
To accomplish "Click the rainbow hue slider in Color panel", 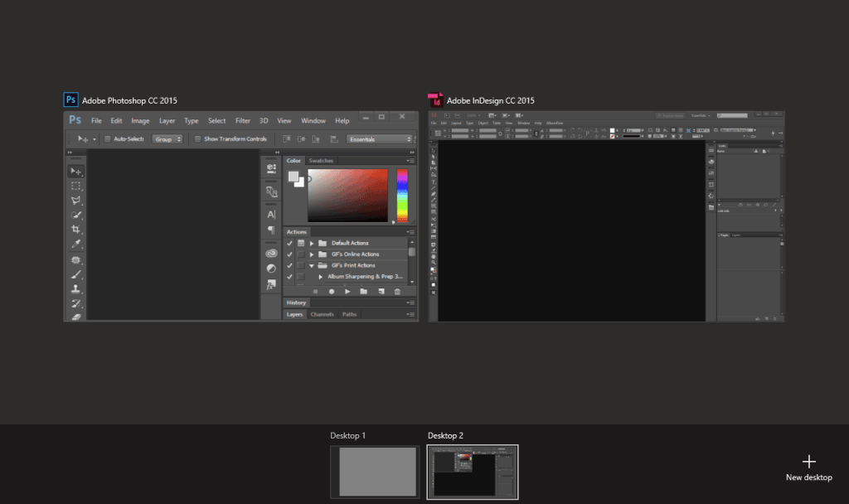I will [x=402, y=196].
